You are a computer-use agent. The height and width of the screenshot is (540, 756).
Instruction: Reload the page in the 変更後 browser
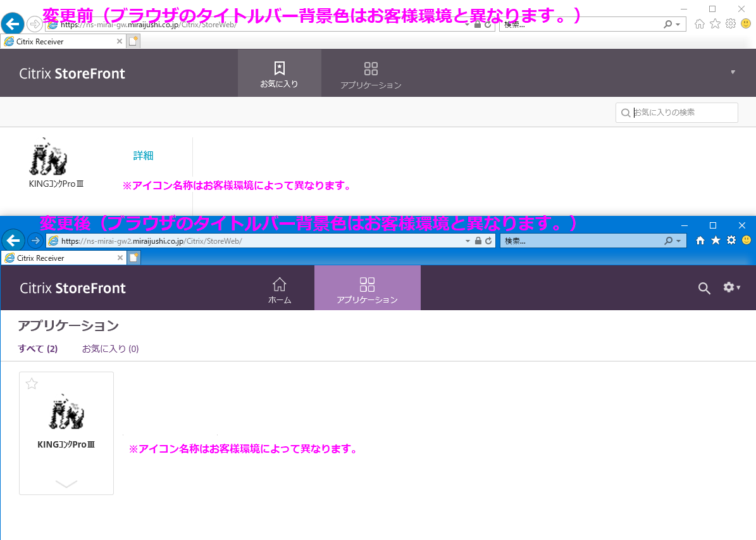pos(488,241)
